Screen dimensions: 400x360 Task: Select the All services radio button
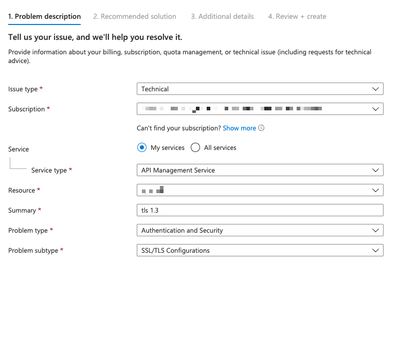[195, 148]
